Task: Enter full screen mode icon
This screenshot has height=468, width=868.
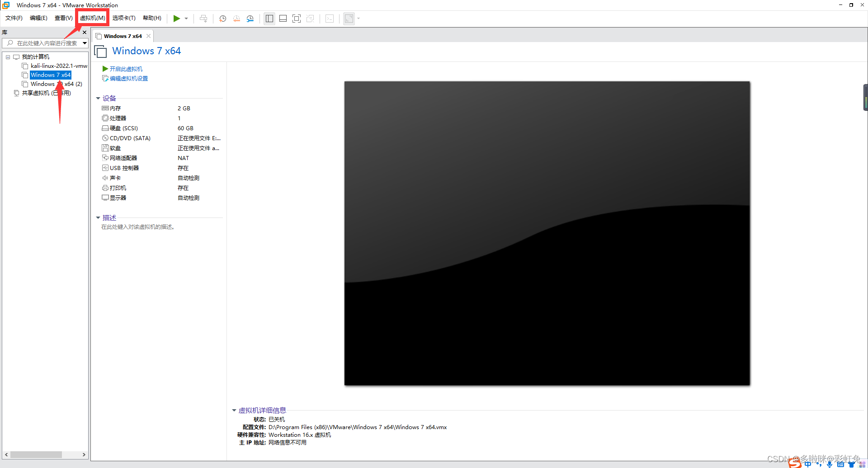Action: [297, 19]
